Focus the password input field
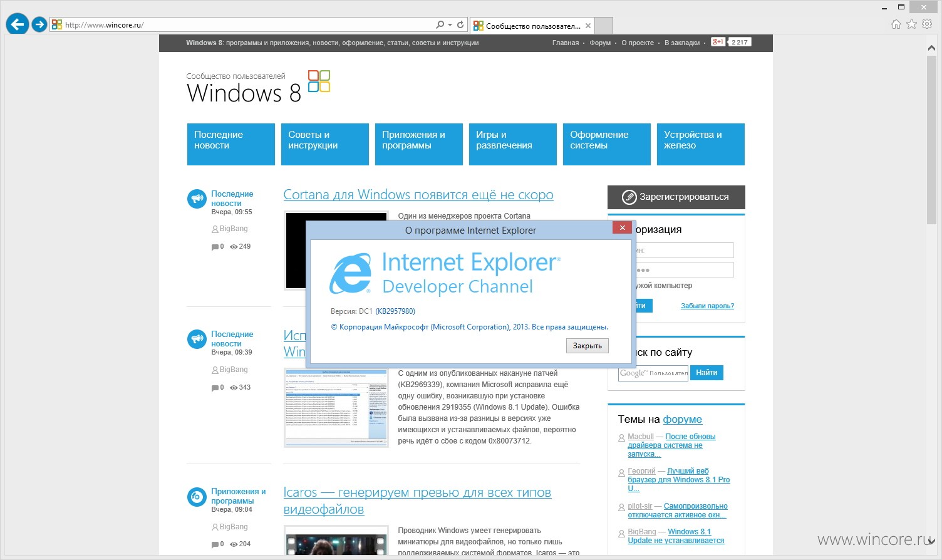Image resolution: width=942 pixels, height=560 pixels. 685,270
